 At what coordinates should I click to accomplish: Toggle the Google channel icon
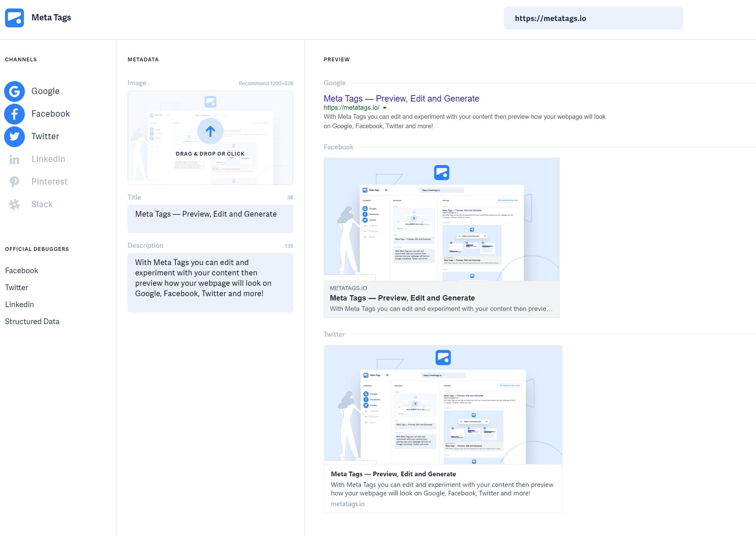14,91
